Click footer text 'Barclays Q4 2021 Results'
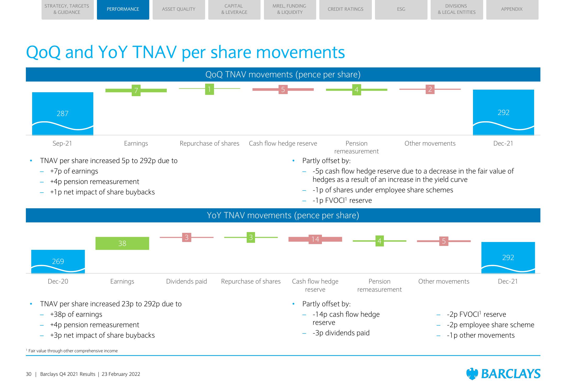Image resolution: width=566 pixels, height=392 pixels. (x=68, y=374)
